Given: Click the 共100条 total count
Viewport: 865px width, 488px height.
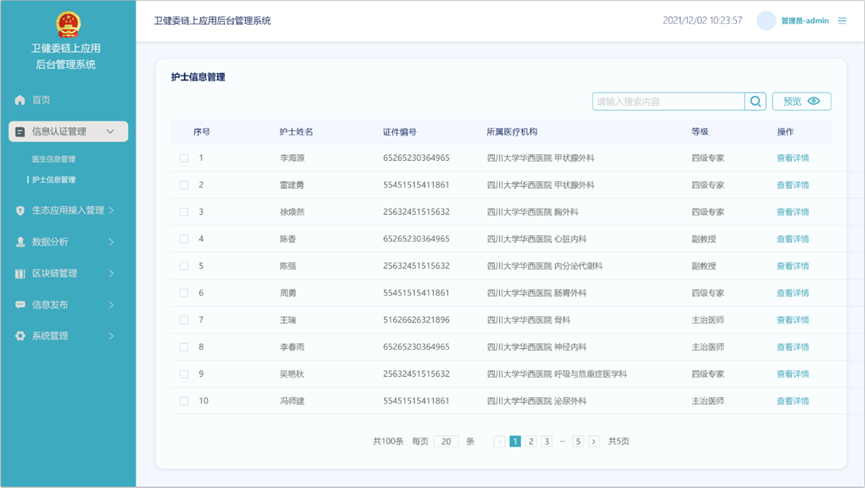Looking at the screenshot, I should coord(388,441).
